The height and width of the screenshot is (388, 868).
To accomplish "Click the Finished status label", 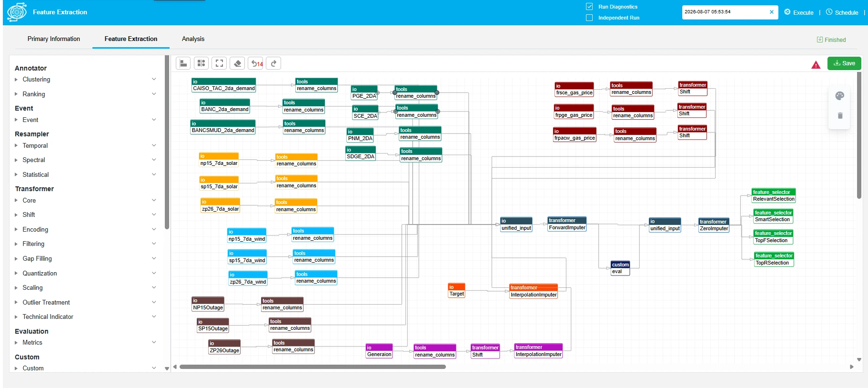I will 831,40.
